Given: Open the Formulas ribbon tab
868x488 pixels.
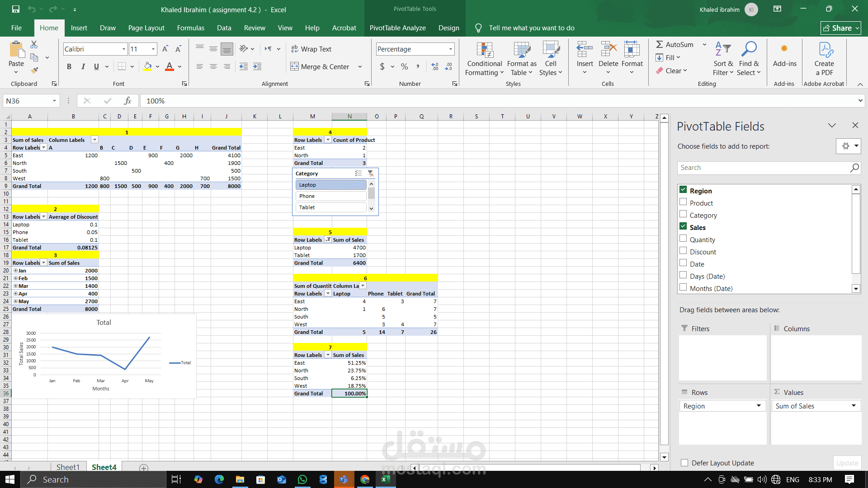Looking at the screenshot, I should [190, 28].
